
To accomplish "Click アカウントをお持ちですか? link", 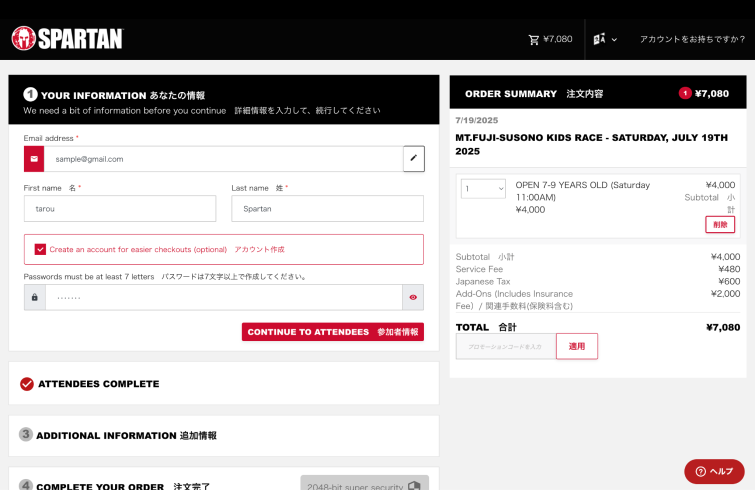I will point(692,39).
